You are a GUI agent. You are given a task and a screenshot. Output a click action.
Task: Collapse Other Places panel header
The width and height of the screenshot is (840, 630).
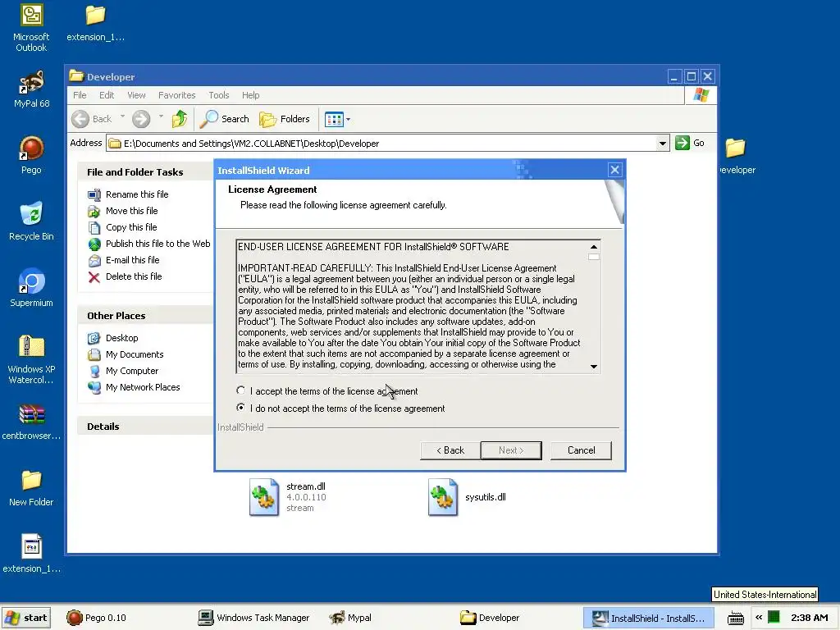point(144,316)
